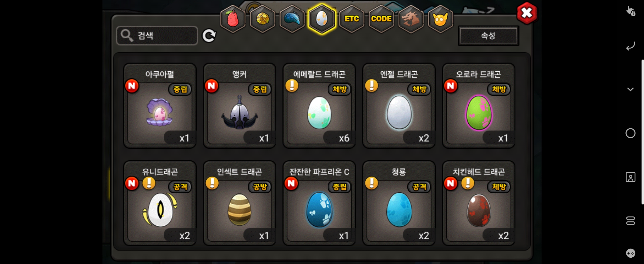Open the yellow horned mask category tab

(440, 19)
